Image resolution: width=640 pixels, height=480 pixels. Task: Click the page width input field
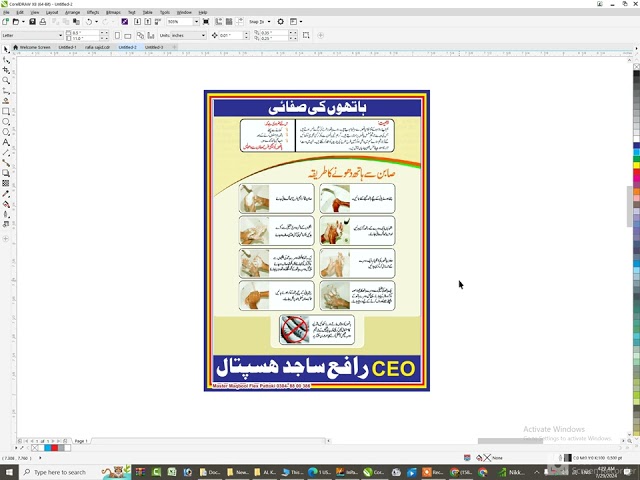(x=85, y=33)
